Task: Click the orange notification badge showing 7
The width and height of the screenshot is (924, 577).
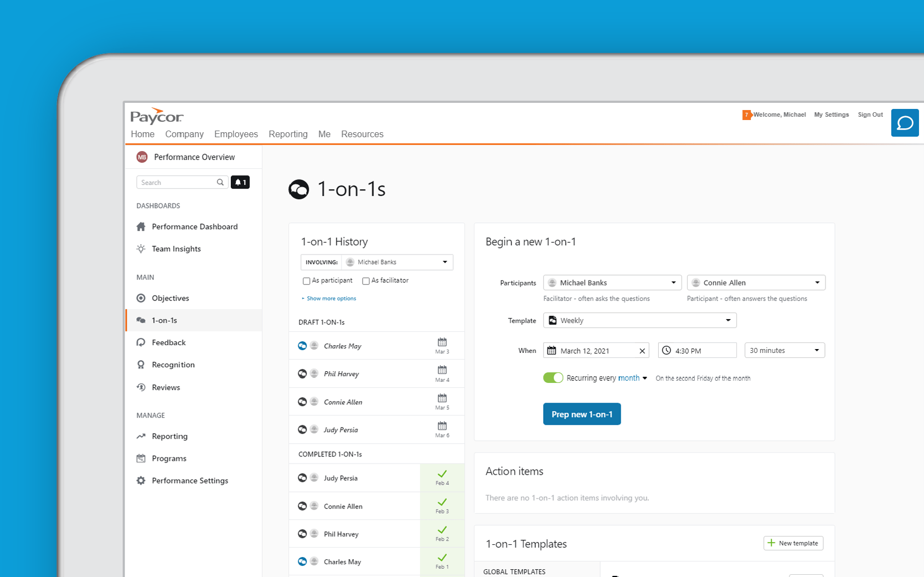Action: [x=746, y=115]
